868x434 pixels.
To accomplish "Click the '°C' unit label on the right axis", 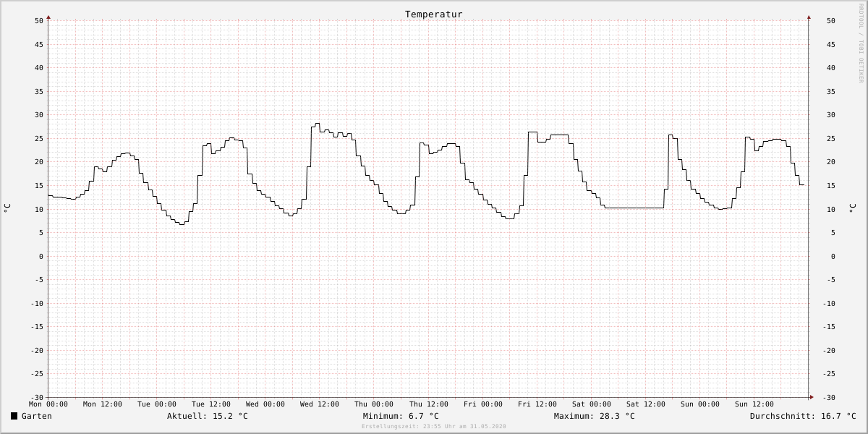I will point(851,208).
